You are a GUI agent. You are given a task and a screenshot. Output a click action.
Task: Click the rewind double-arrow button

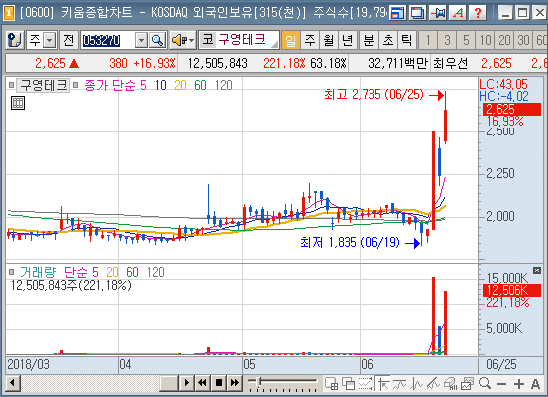tap(202, 383)
